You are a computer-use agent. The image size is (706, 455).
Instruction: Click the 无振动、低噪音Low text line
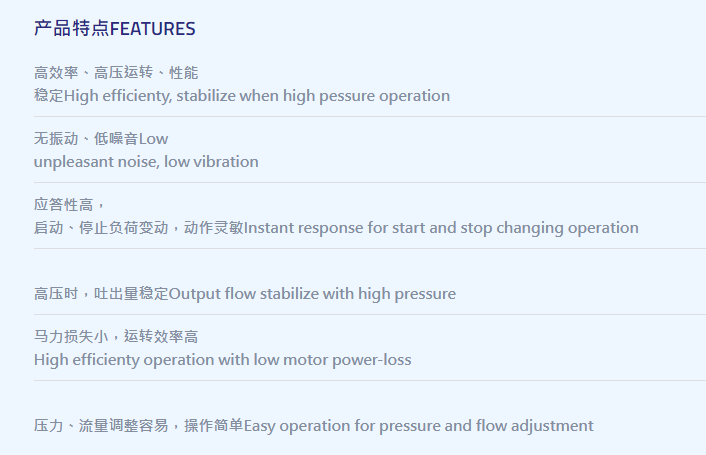pyautogui.click(x=101, y=139)
